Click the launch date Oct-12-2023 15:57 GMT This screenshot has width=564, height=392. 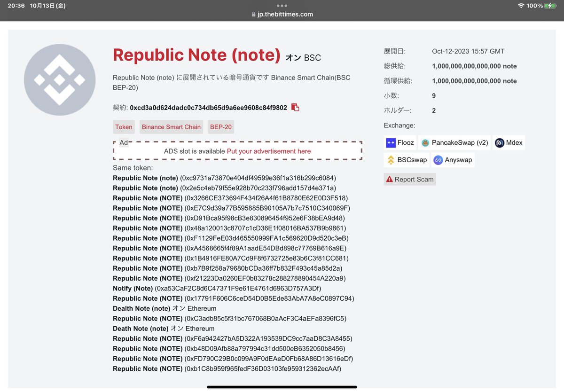click(x=468, y=51)
